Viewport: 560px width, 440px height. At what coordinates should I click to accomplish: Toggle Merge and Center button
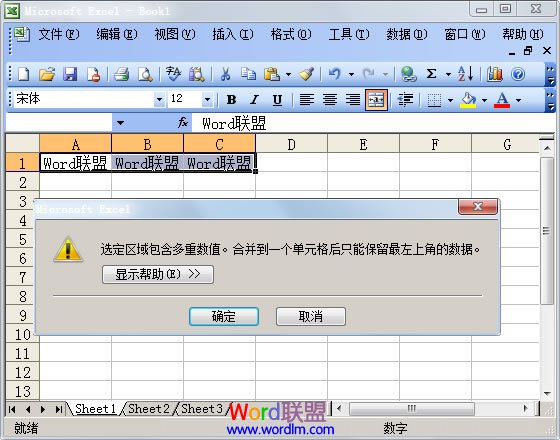(376, 100)
